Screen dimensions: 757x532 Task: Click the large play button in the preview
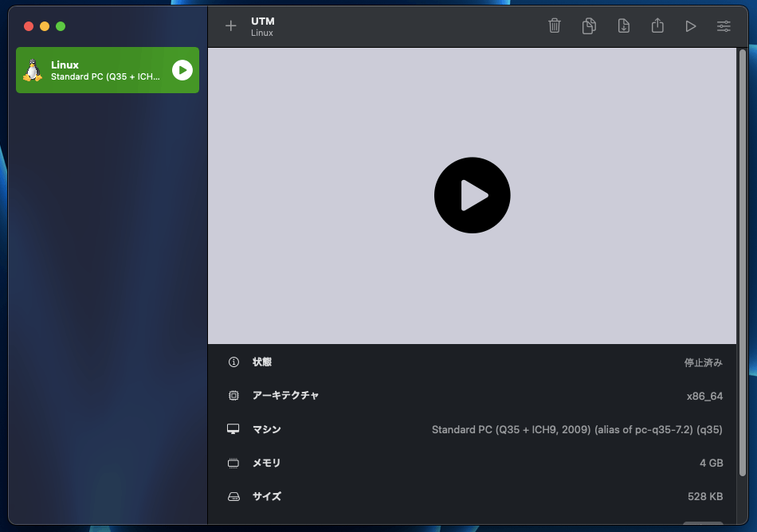(473, 195)
